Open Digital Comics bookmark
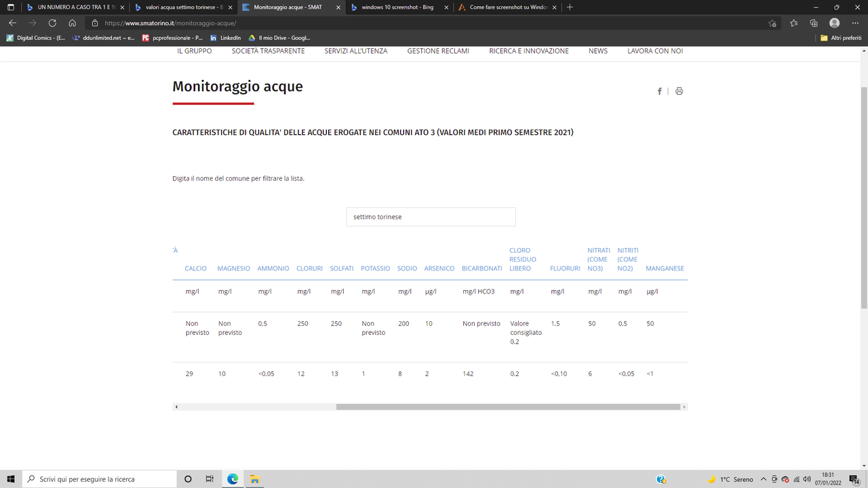 [36, 38]
